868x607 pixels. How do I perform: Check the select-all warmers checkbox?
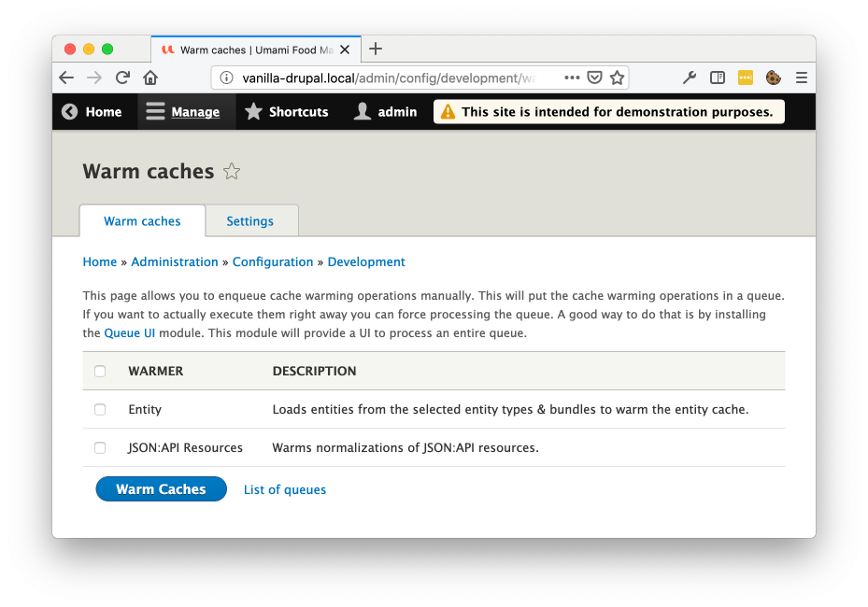coord(100,372)
